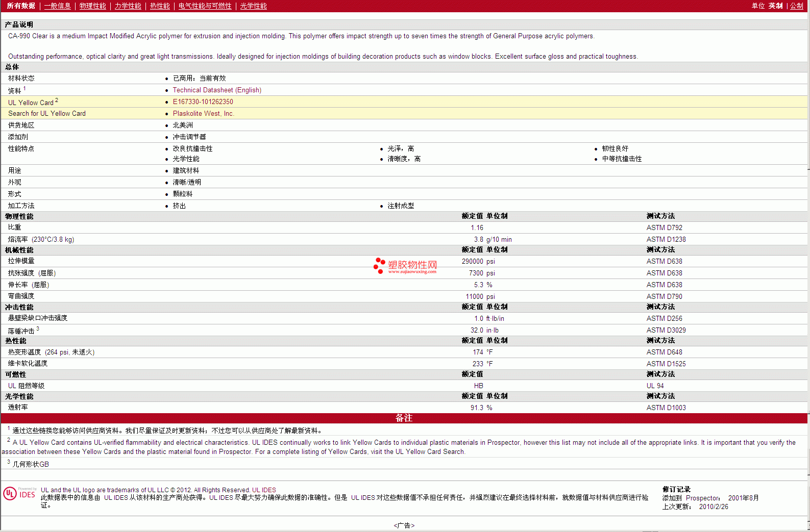The width and height of the screenshot is (810, 532).
Task: Click the 热变形温度 (264 psi, 未退火) label
Action: [x=51, y=352]
